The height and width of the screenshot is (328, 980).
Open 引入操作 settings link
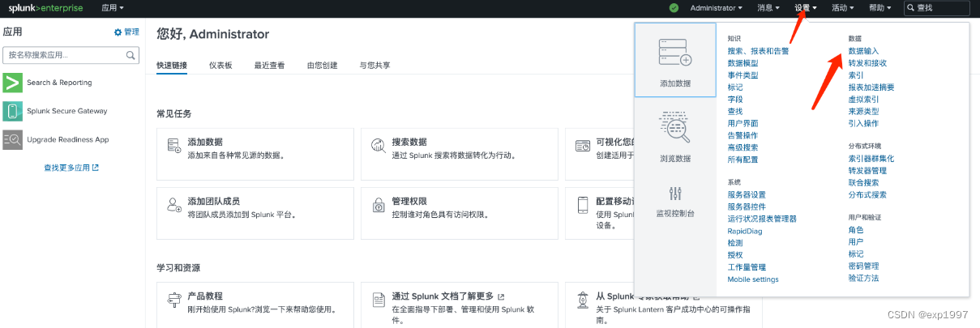(x=863, y=123)
